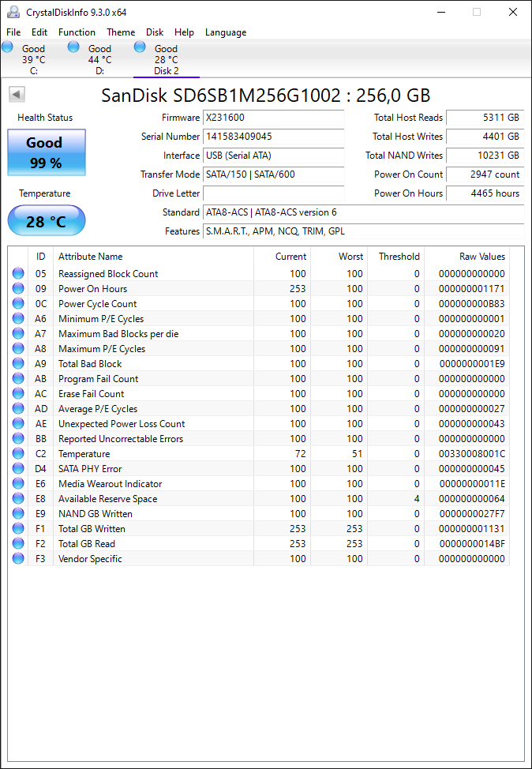Viewport: 532px width, 769px height.
Task: Select the Disk 2 tab
Action: (167, 59)
